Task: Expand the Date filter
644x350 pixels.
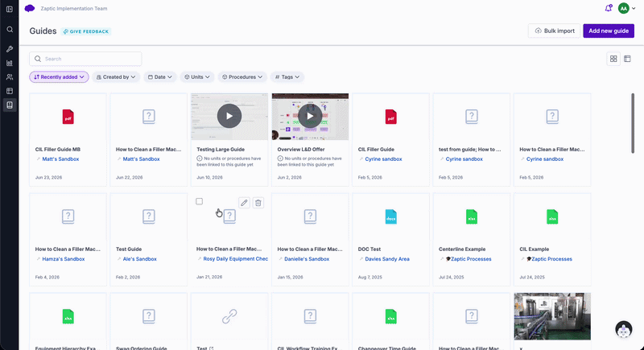Action: pyautogui.click(x=159, y=76)
